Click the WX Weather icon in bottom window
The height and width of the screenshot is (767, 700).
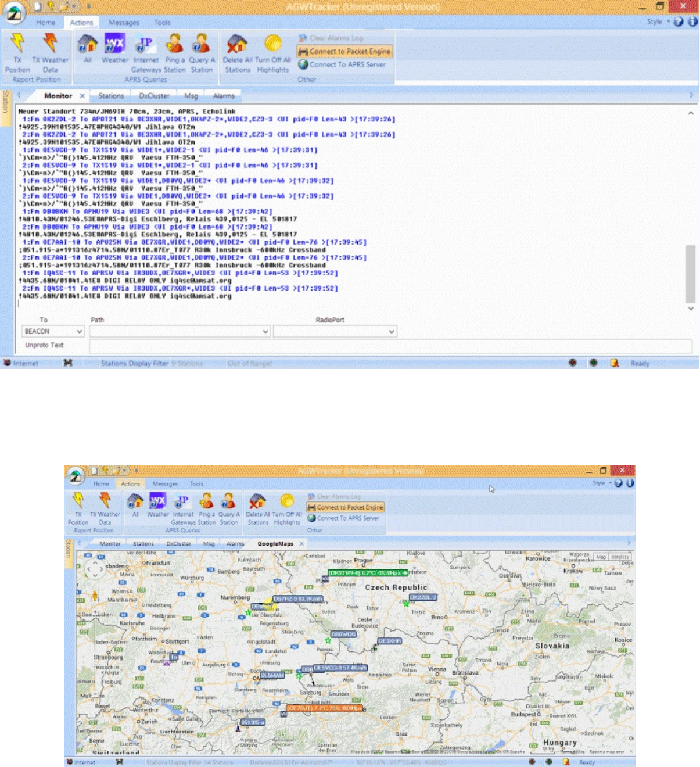157,501
